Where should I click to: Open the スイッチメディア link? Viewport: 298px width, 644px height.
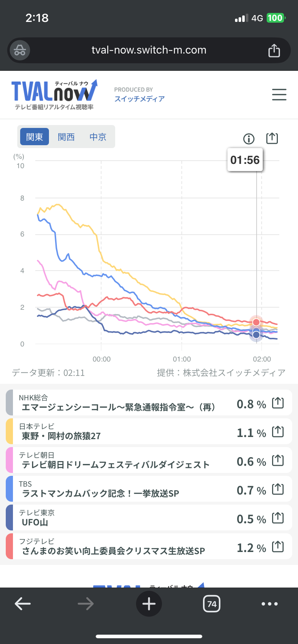[x=139, y=99]
